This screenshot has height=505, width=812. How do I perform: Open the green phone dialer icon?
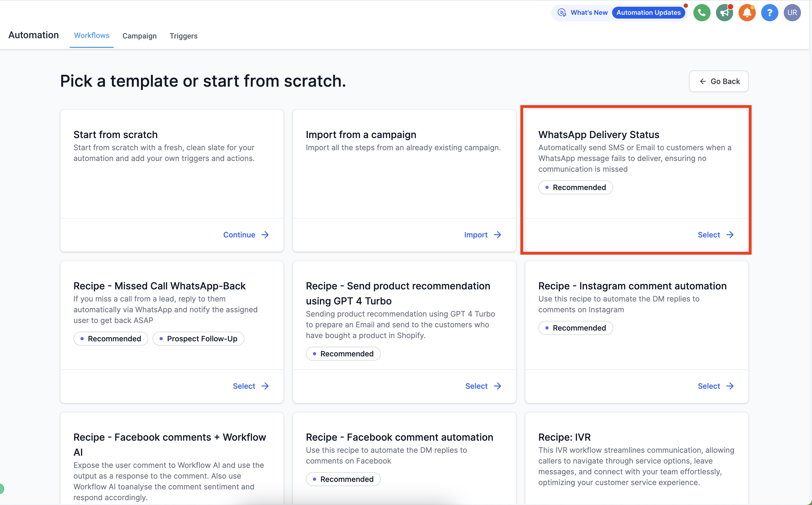701,13
